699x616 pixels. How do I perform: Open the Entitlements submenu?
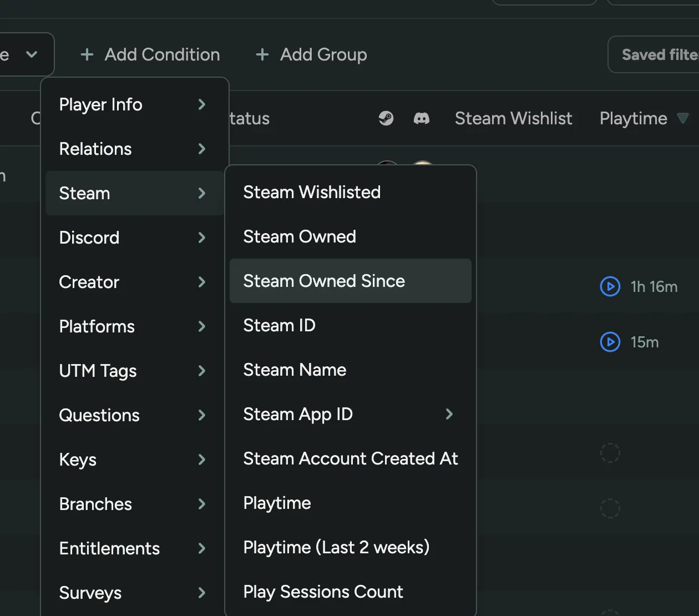point(109,548)
